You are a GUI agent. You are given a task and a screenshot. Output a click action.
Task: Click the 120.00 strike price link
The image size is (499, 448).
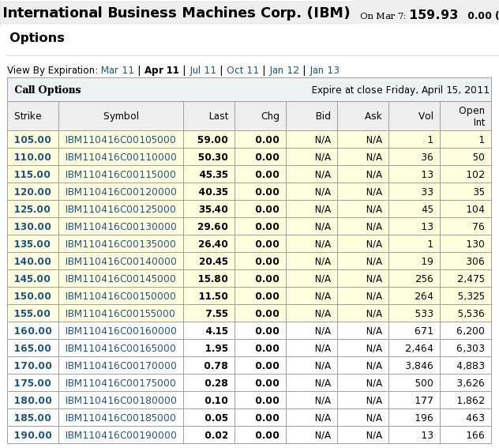tap(32, 192)
